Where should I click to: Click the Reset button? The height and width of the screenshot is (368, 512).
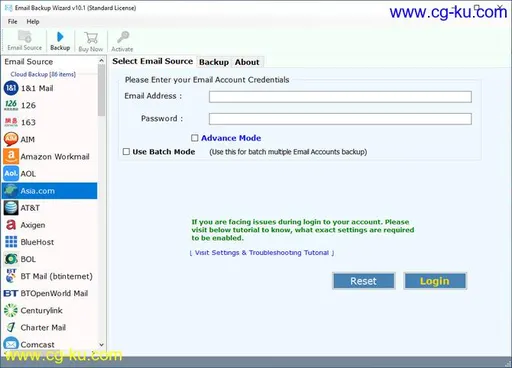click(364, 281)
